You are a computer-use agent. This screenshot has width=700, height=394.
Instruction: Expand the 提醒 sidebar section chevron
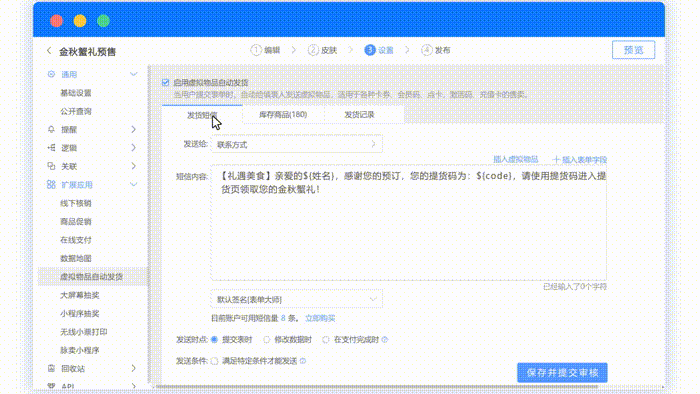tap(133, 129)
